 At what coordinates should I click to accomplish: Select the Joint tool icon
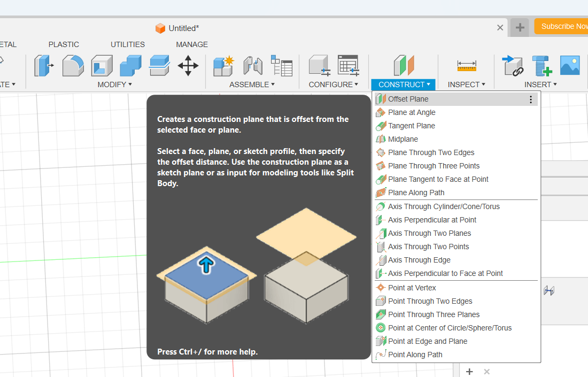253,66
